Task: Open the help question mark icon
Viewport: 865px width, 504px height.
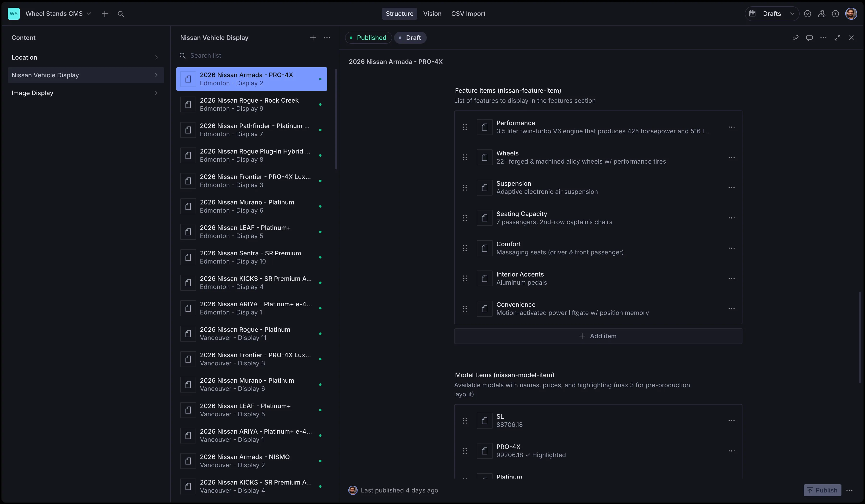Action: [835, 14]
